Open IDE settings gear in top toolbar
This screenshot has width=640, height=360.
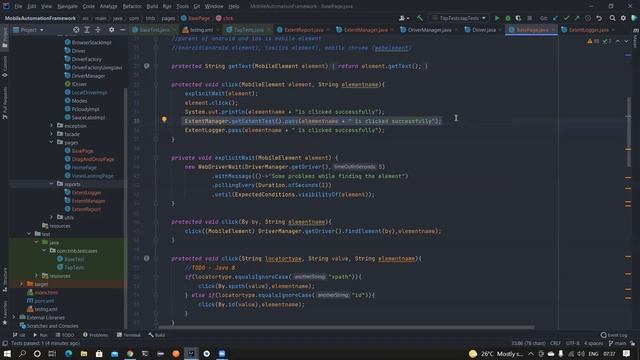(623, 18)
